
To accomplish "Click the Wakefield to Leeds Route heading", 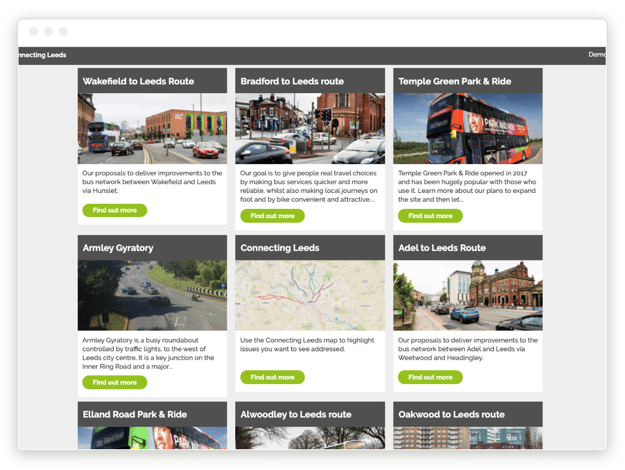I will (138, 81).
